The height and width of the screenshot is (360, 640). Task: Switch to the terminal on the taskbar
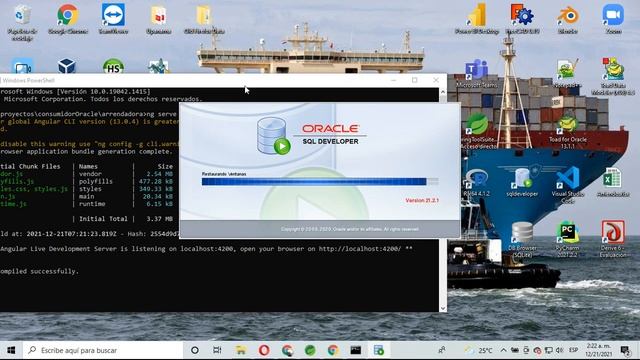356,350
